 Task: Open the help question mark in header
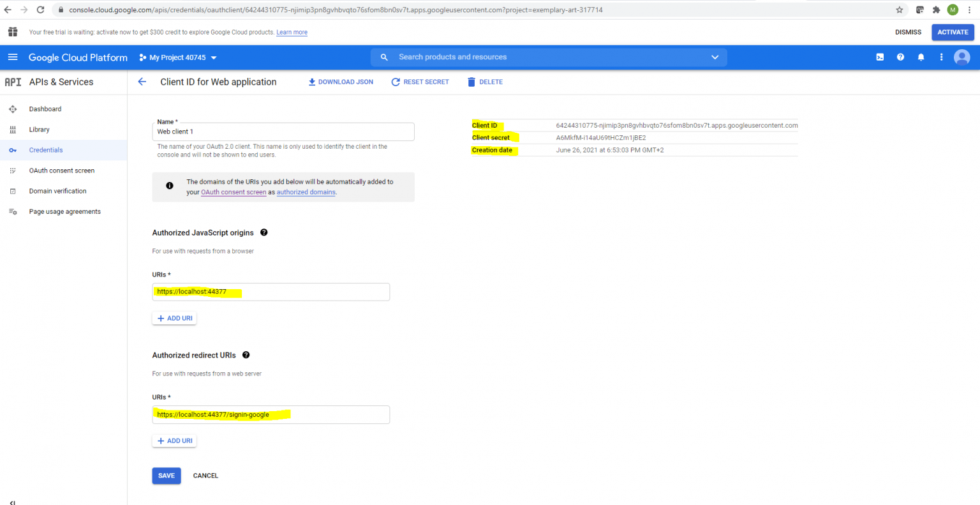900,57
